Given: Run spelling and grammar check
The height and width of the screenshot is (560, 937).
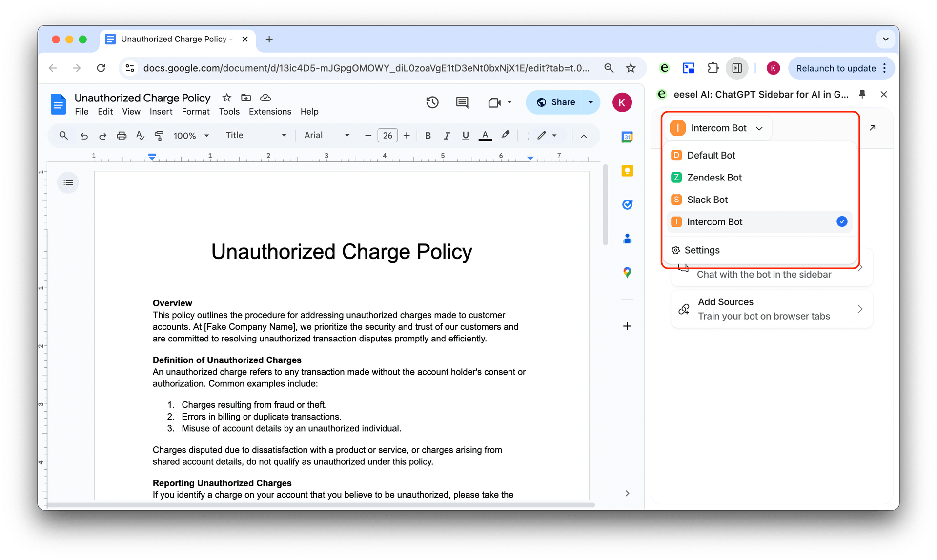Looking at the screenshot, I should [140, 136].
